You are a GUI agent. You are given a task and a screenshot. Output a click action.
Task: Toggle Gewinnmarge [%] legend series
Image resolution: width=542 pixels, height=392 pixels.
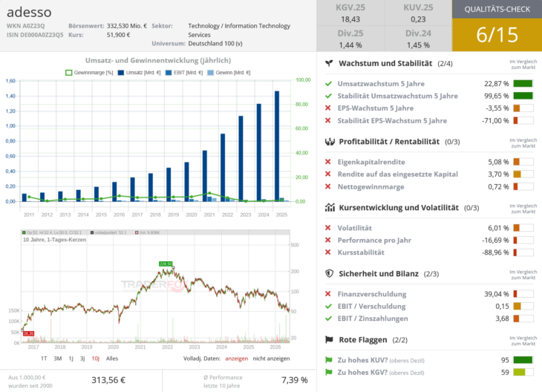(x=89, y=73)
